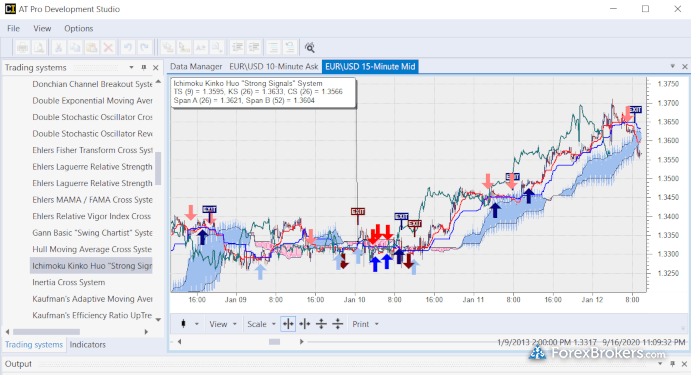Toggle pin on the Output panel
Image resolution: width=691 pixels, height=375 pixels.
672,364
